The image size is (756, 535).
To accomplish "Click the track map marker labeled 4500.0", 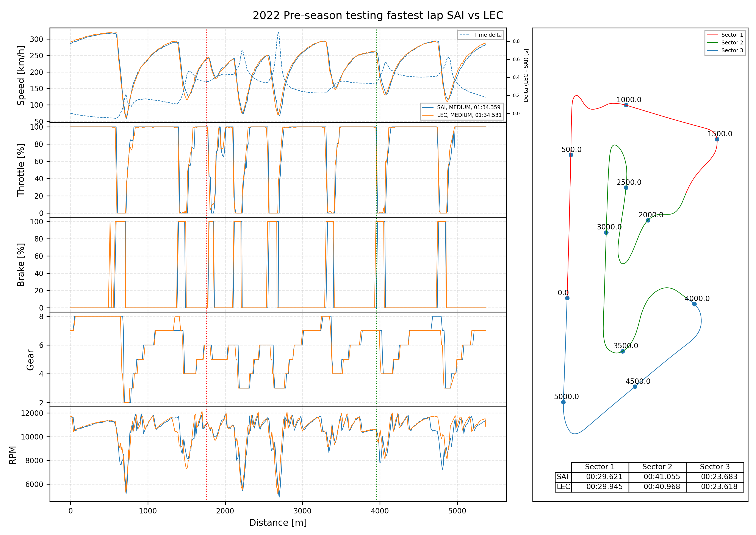I will coord(635,387).
